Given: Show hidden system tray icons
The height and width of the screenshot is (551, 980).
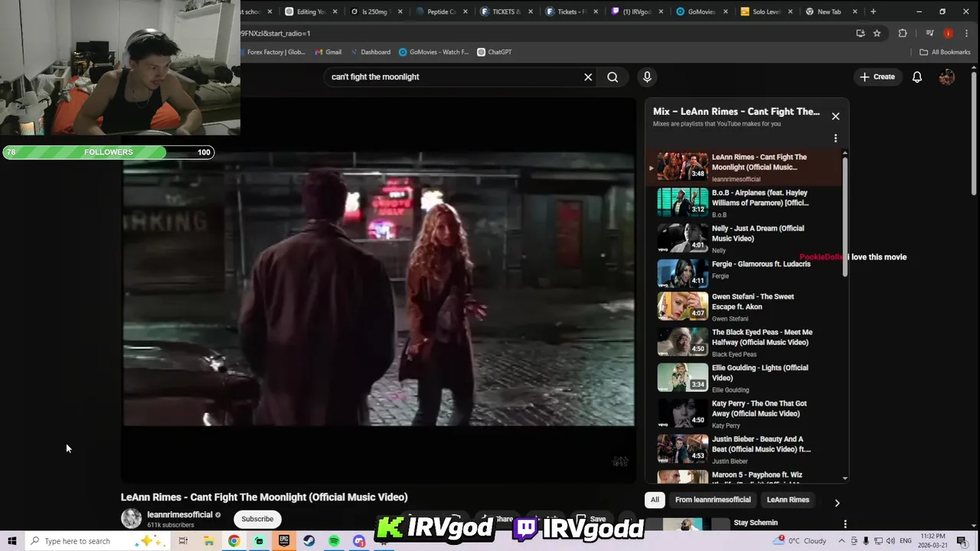Looking at the screenshot, I should pyautogui.click(x=841, y=541).
